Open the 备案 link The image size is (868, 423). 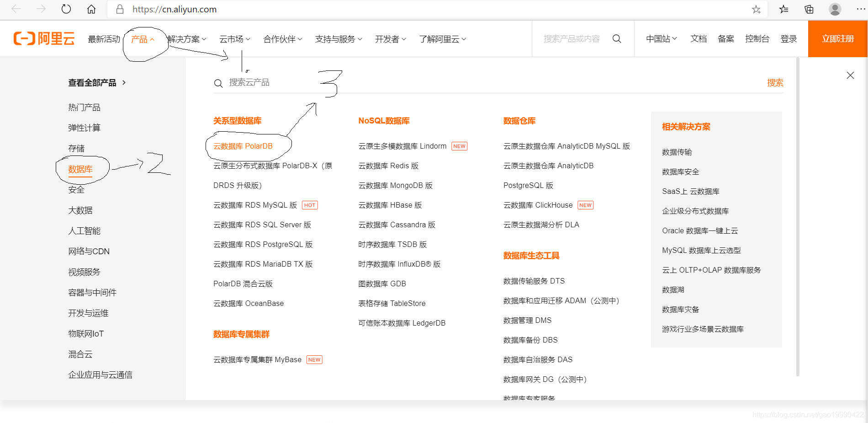point(726,39)
